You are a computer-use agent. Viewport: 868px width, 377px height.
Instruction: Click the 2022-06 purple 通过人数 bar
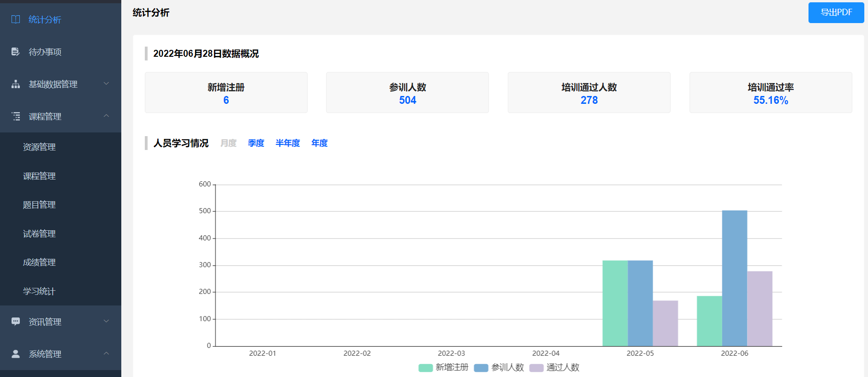(760, 309)
